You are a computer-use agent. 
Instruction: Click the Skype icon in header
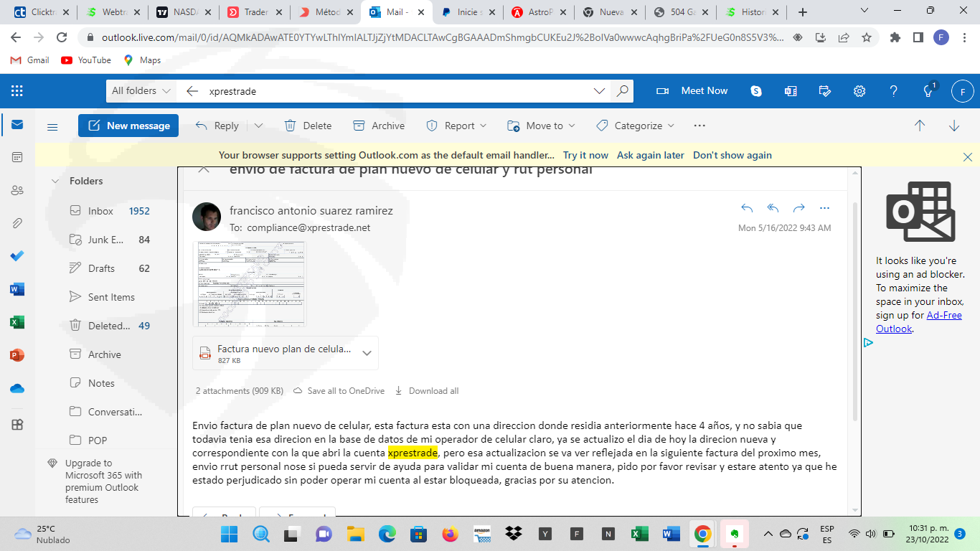tap(756, 91)
